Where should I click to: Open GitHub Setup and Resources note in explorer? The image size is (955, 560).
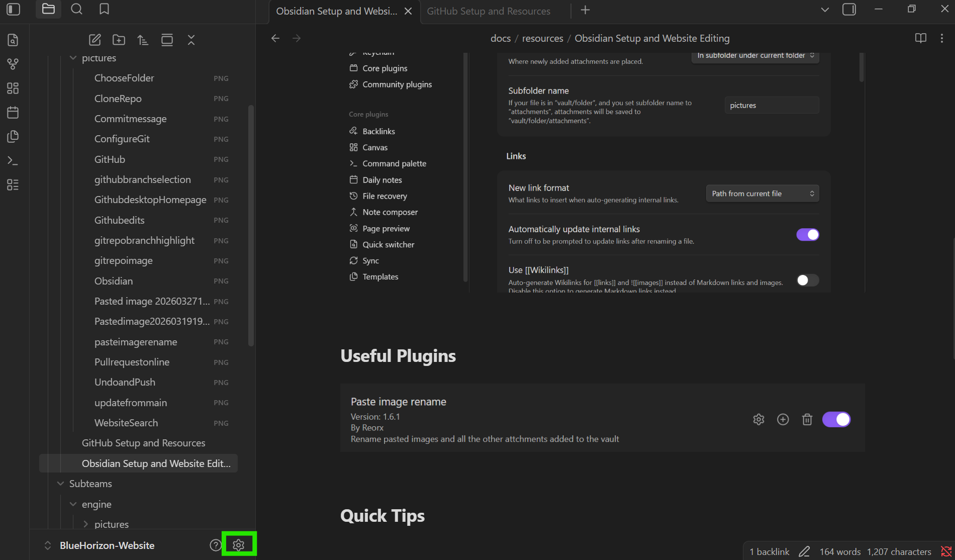click(143, 443)
